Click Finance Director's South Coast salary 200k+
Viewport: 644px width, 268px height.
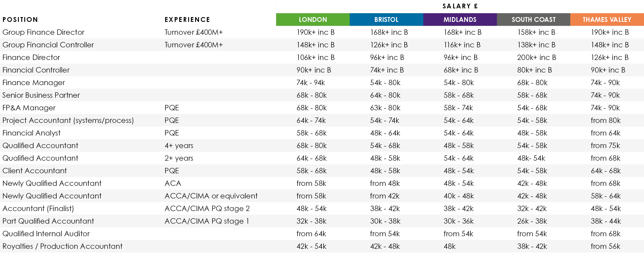[536, 58]
